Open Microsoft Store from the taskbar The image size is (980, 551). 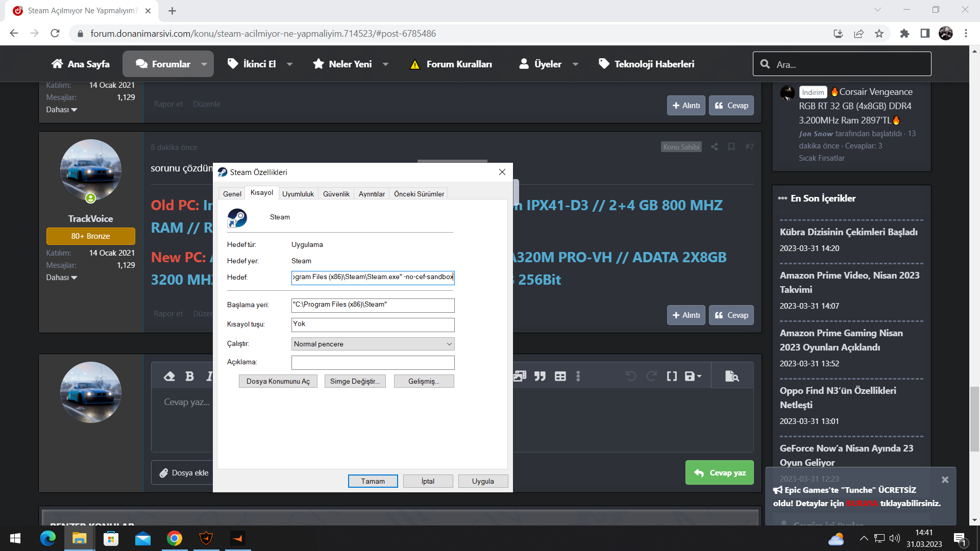coord(111,538)
